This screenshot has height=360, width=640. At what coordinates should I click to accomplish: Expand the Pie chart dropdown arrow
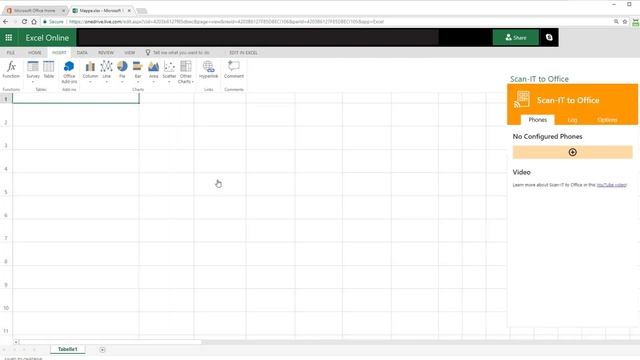122,82
